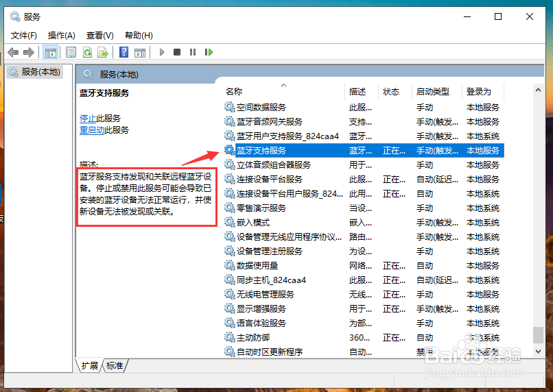
Task: Select the 蓝牙音频网关服务 row
Action: point(364,121)
